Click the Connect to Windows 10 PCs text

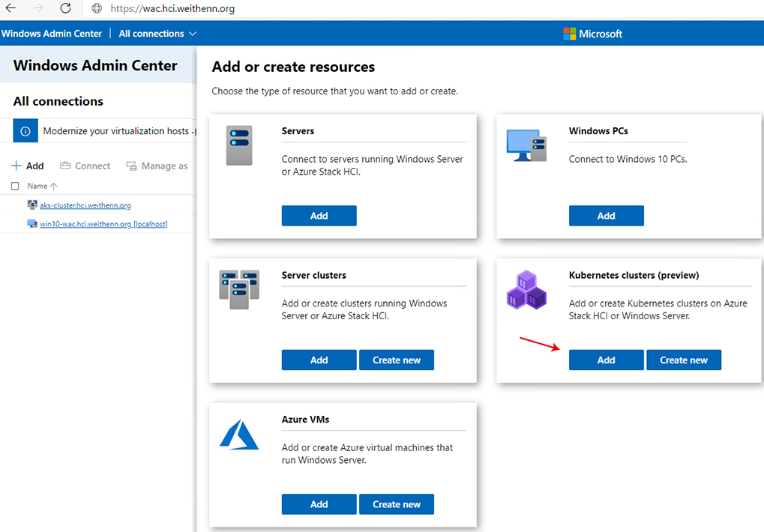(x=628, y=159)
